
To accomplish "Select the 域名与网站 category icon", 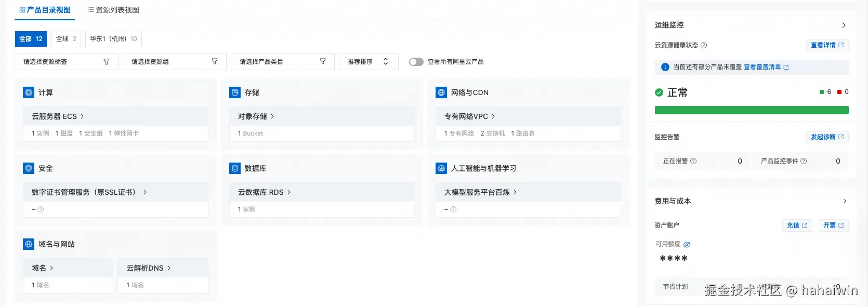I will 29,244.
